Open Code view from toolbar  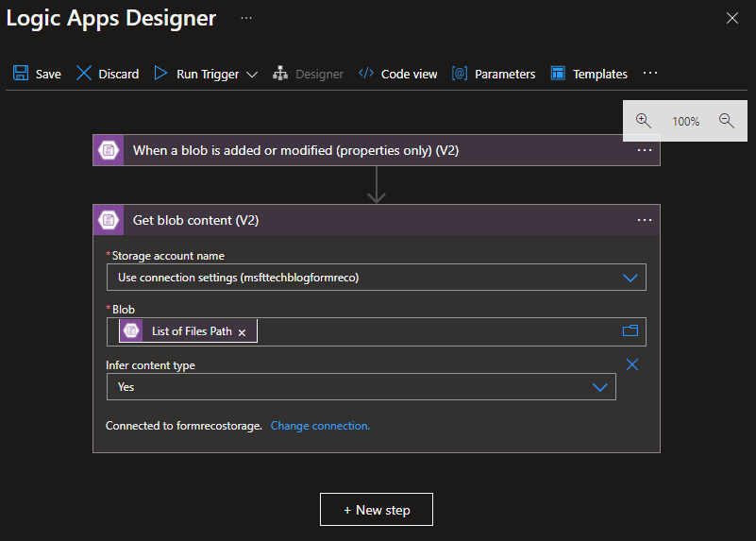[x=398, y=74]
